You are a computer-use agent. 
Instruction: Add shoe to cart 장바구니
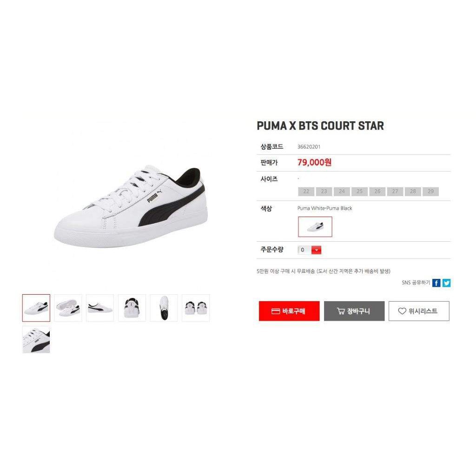tap(354, 311)
